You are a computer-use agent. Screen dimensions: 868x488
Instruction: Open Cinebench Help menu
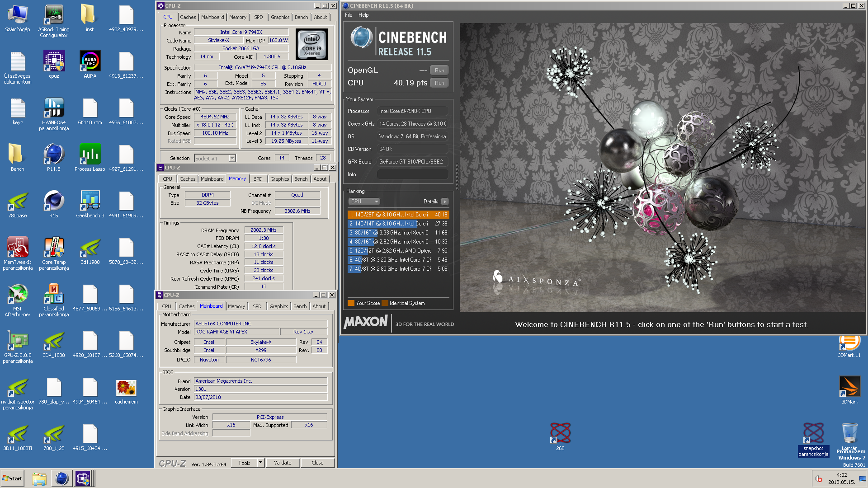click(x=363, y=15)
